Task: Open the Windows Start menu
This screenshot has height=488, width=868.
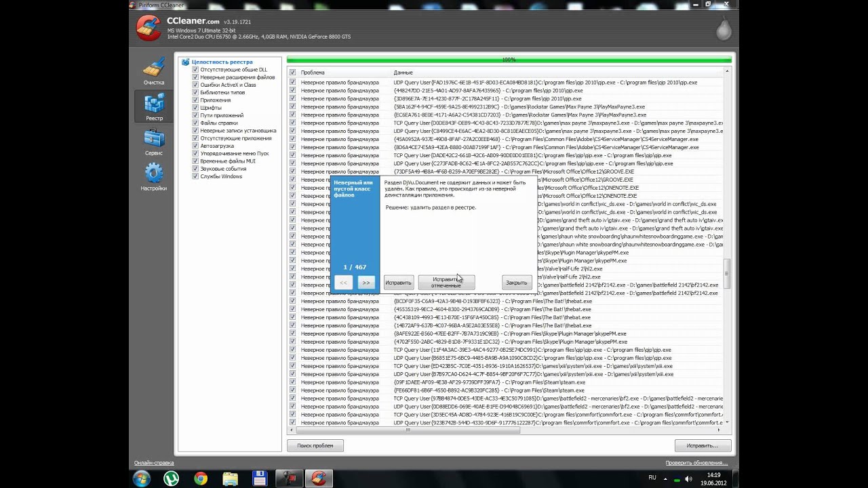Action: click(142, 479)
